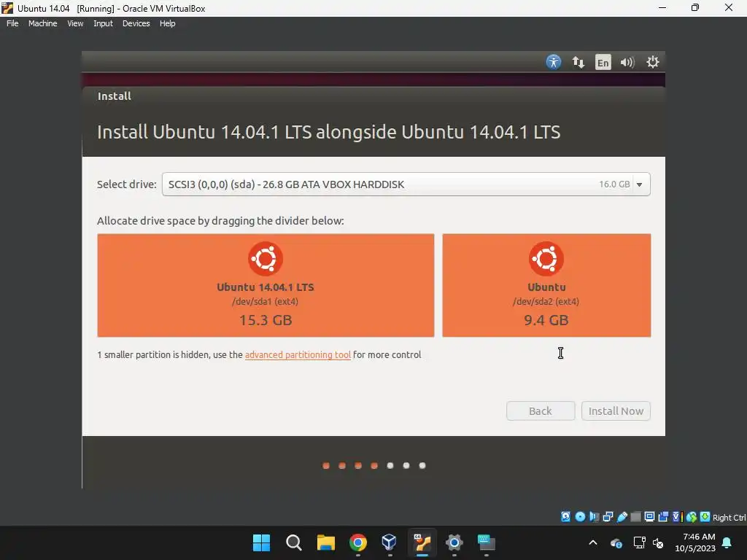Image resolution: width=747 pixels, height=560 pixels.
Task: Click the VT-x CPU indicator in status bar
Action: tap(678, 517)
